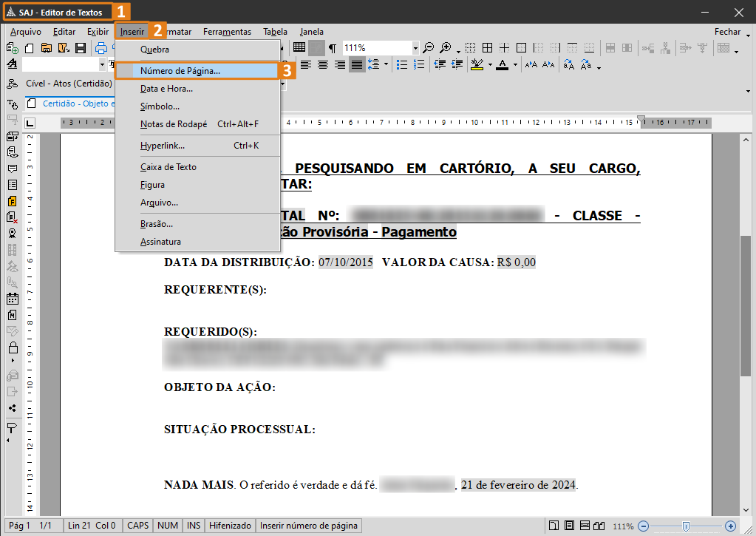The image size is (756, 536).
Task: Open the Tabela menu
Action: [x=276, y=32]
